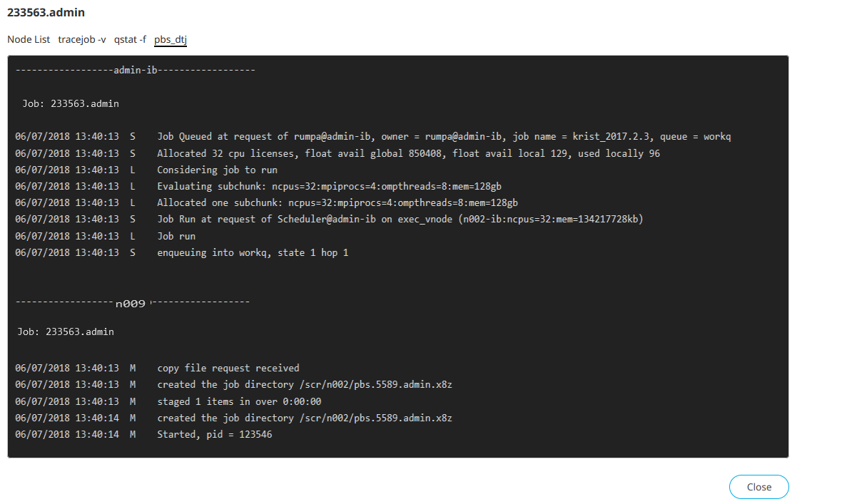Click the Job Queued log line
The height and width of the screenshot is (504, 842).
[x=444, y=137]
